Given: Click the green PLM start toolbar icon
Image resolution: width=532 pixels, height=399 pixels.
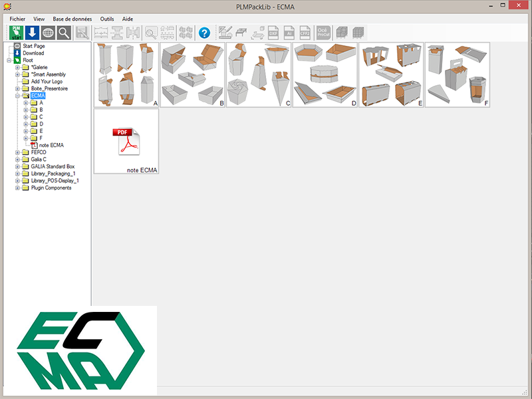Looking at the screenshot, I should [x=16, y=33].
